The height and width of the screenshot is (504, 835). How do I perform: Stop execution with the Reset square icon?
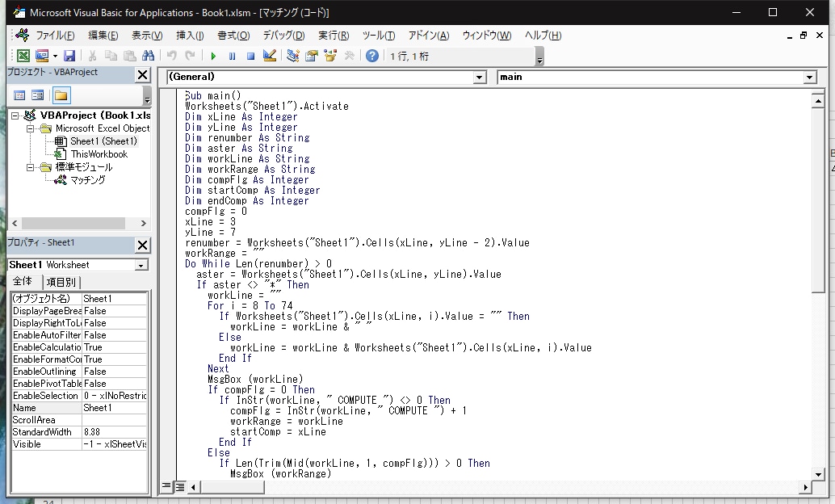(251, 56)
